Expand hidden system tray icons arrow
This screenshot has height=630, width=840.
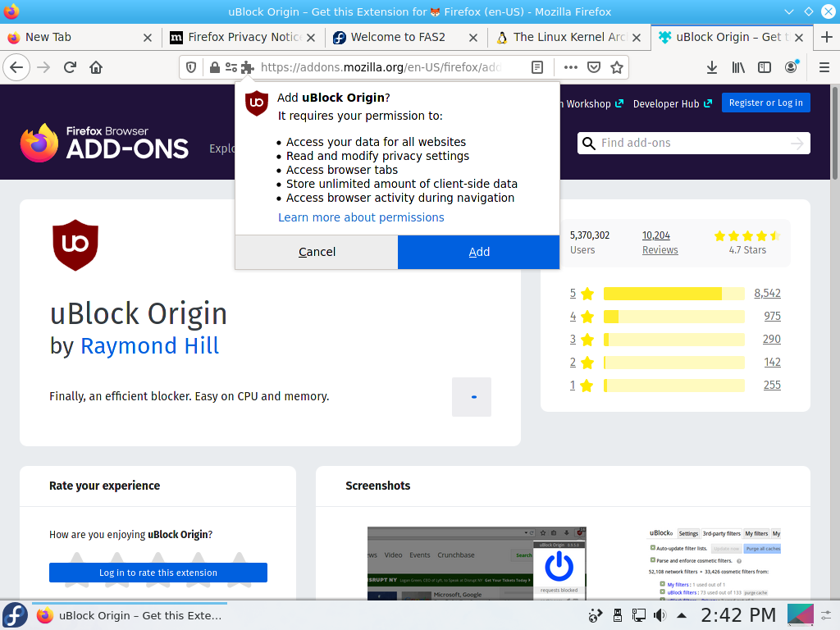(682, 615)
